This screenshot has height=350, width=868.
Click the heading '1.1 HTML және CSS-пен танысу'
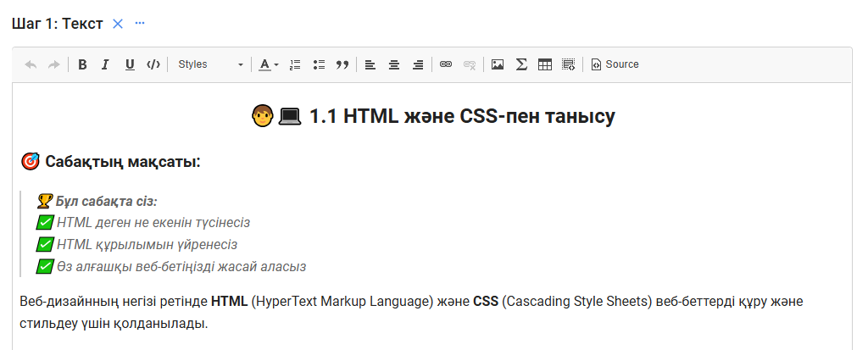click(462, 117)
